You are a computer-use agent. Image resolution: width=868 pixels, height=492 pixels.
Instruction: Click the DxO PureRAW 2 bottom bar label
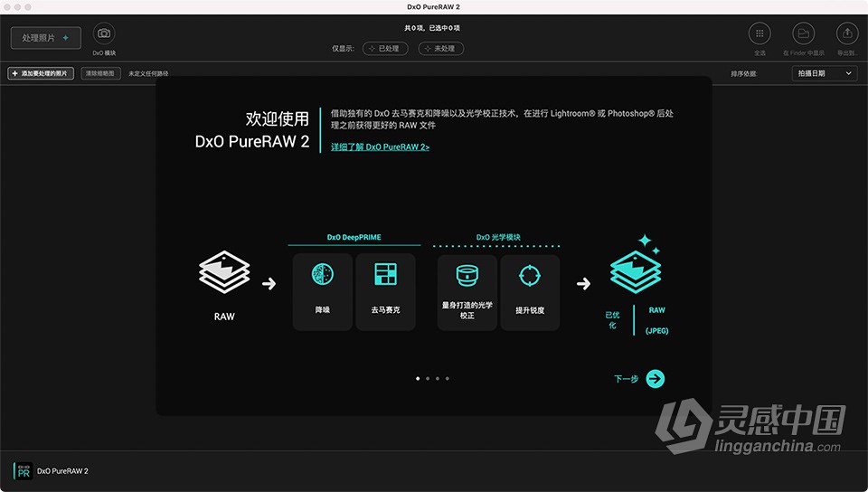pos(62,471)
